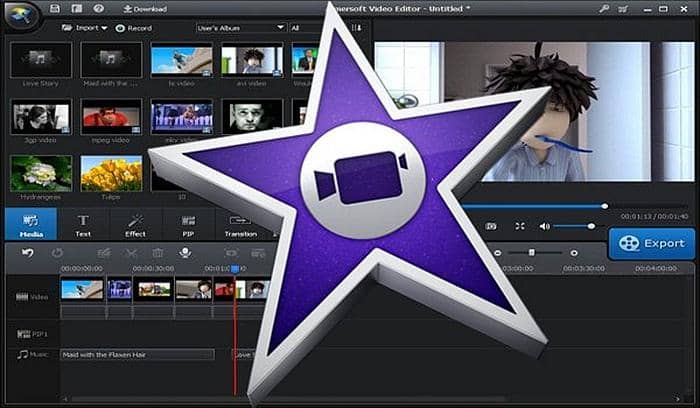
Task: Open the All filter dropdown
Action: (x=308, y=28)
